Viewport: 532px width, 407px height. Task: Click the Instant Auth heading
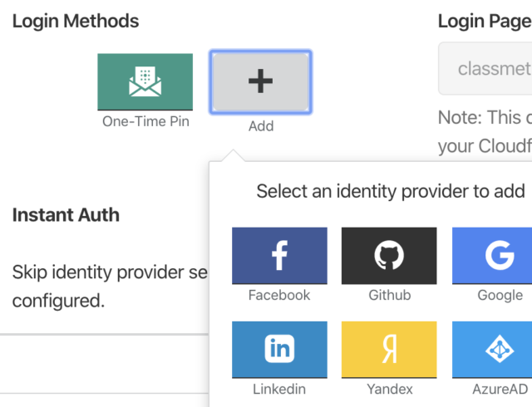coord(66,215)
